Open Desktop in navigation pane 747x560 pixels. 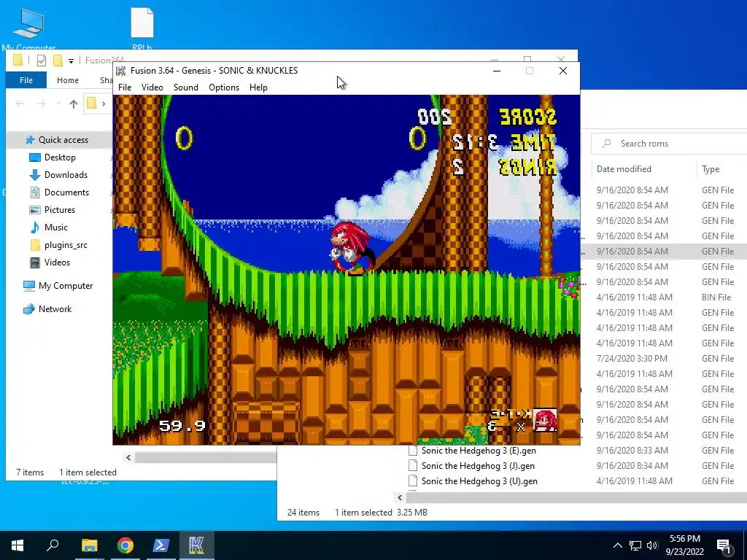pos(59,157)
